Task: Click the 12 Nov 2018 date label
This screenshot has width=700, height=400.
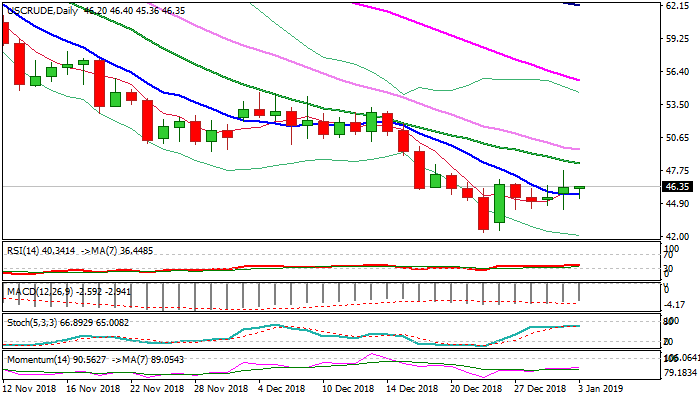Action: point(30,387)
